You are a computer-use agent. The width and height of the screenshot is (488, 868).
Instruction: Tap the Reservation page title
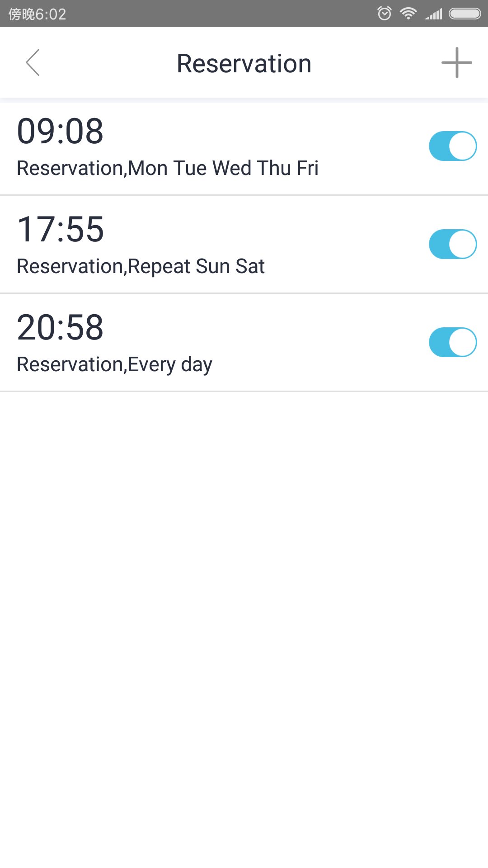point(244,63)
